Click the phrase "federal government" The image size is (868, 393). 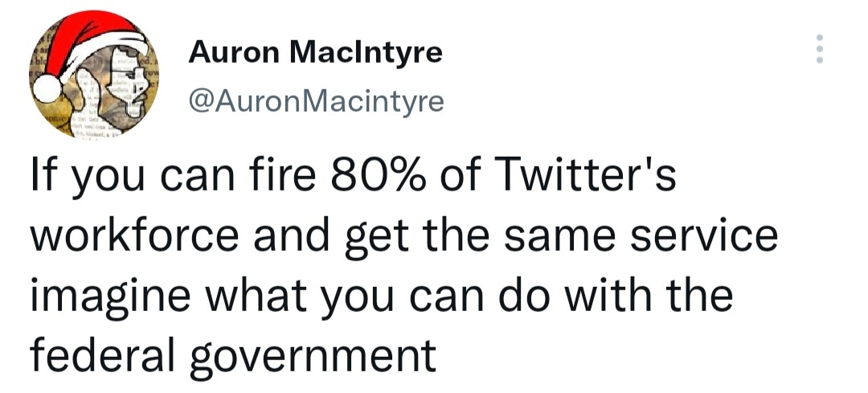coord(233,354)
